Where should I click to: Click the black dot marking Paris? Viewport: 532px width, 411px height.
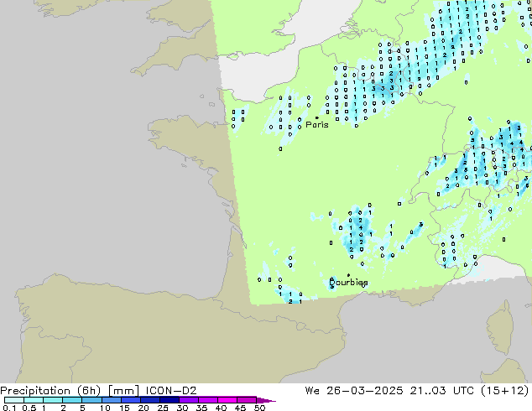317,117
